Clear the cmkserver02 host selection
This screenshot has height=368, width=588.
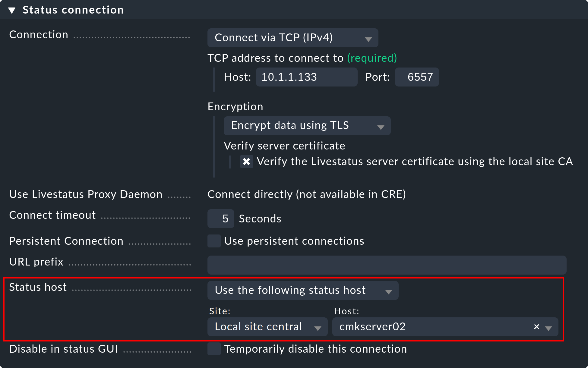pos(536,327)
